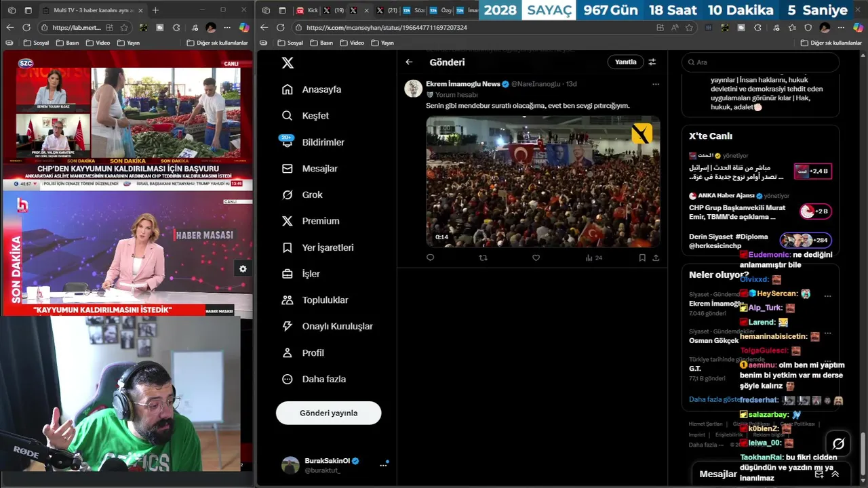This screenshot has width=868, height=488.
Task: Open Topluluklar communities
Action: pyautogui.click(x=315, y=300)
